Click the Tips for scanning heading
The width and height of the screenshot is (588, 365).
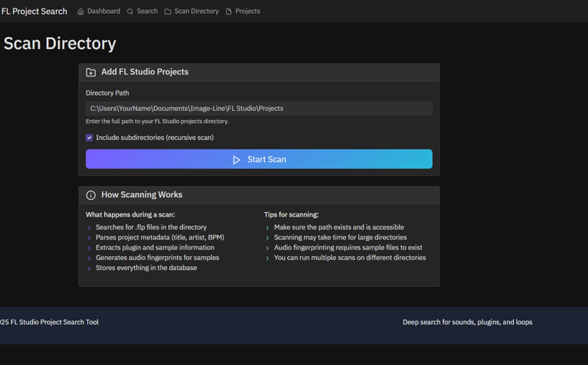[292, 215]
